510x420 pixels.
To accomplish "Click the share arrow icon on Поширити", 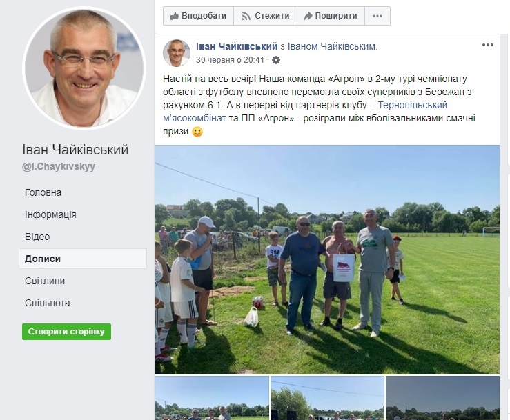I will [308, 16].
